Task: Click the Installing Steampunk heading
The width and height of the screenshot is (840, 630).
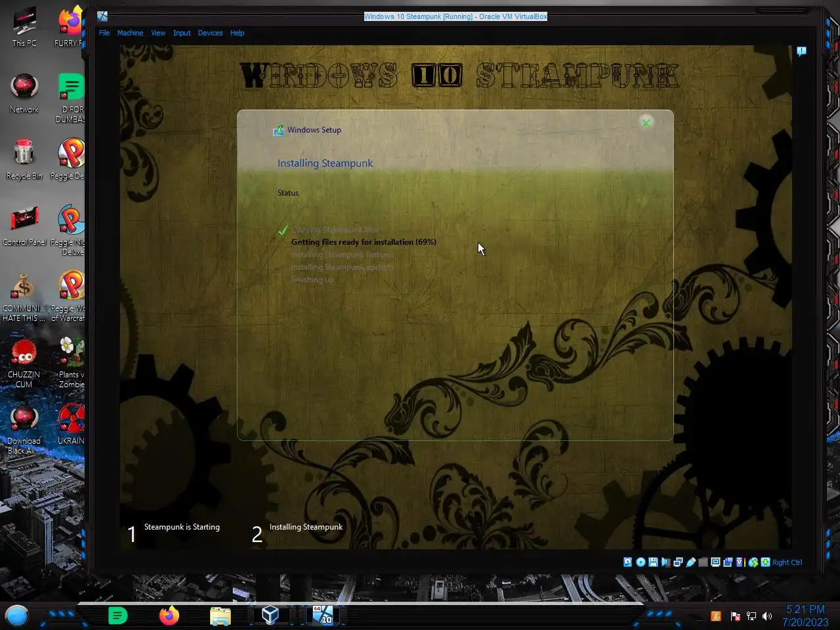Action: tap(325, 163)
